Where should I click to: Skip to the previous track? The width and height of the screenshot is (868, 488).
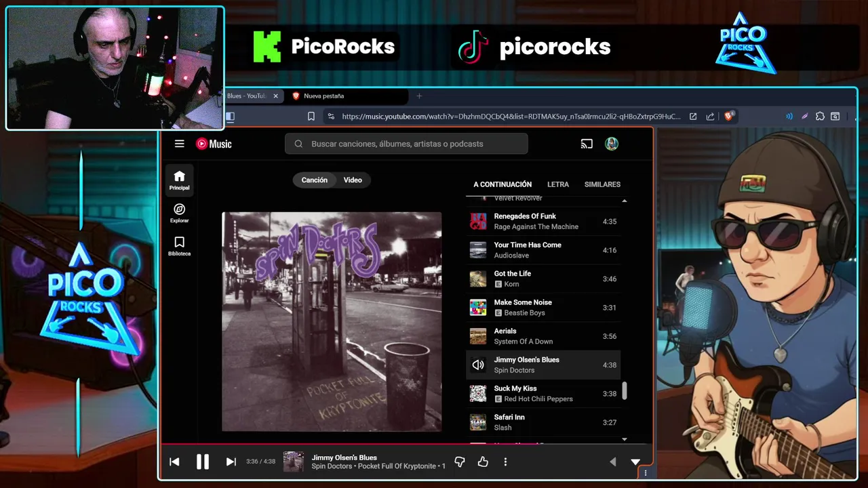pos(174,462)
